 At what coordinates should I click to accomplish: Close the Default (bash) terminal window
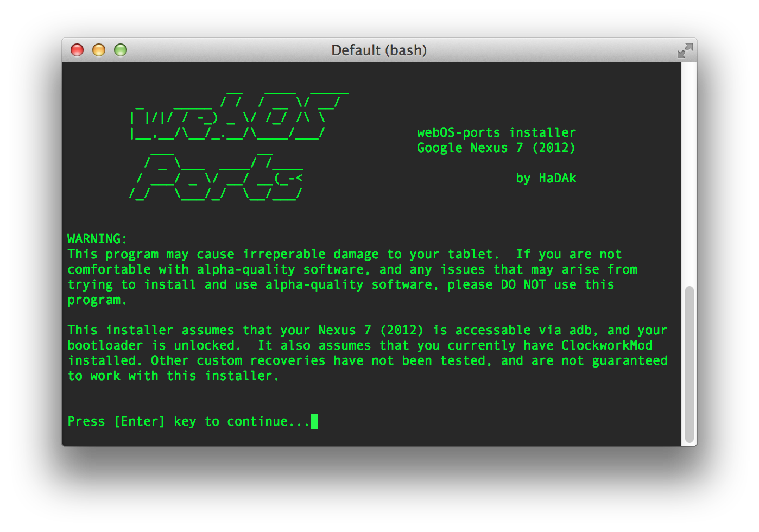click(77, 50)
